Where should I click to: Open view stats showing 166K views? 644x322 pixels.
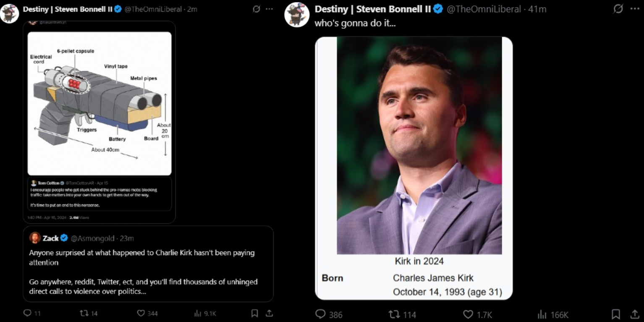[542, 314]
